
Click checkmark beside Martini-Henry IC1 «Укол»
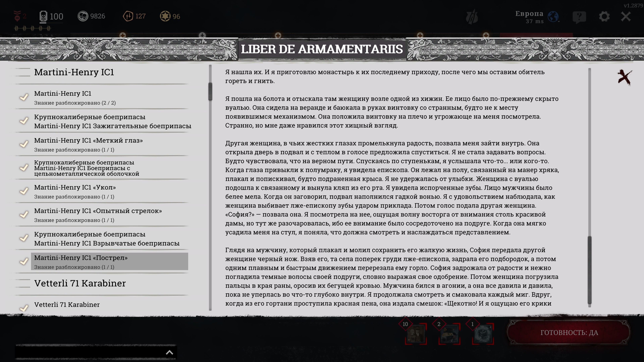24,191
